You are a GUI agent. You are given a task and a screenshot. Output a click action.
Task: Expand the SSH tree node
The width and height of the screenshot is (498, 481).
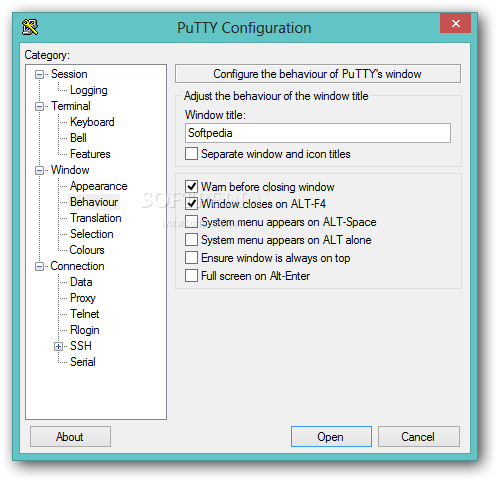click(x=58, y=346)
